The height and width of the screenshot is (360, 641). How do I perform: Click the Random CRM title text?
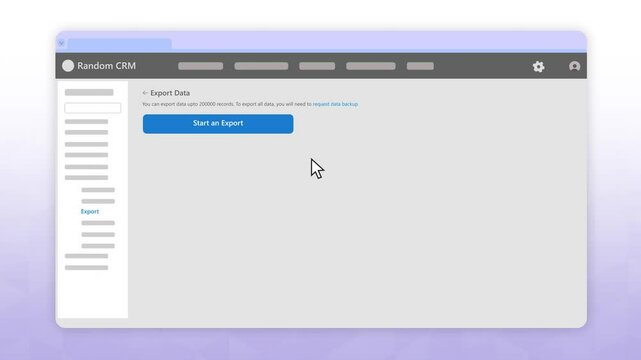(106, 66)
